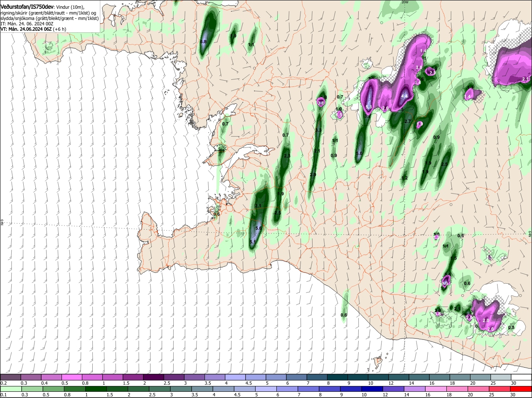Click the 2.6 snowfall value on the map

[x=385, y=108]
